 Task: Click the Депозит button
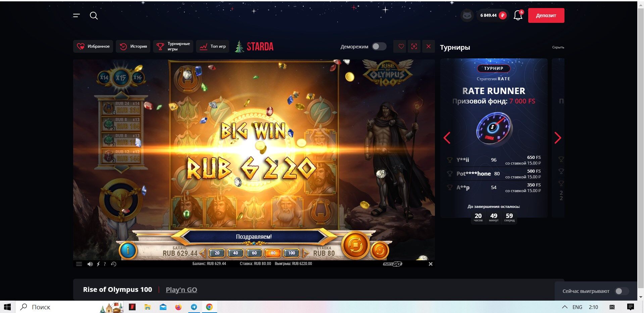(x=546, y=15)
